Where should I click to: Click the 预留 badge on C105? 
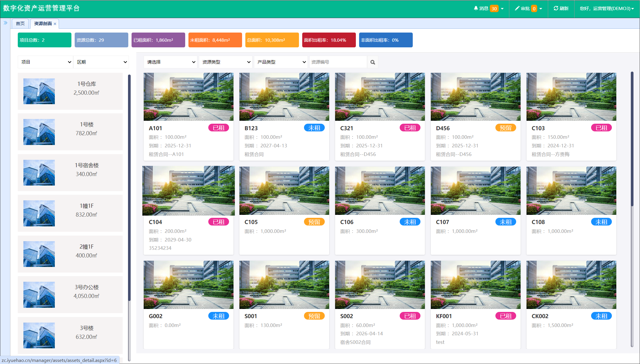(x=314, y=222)
